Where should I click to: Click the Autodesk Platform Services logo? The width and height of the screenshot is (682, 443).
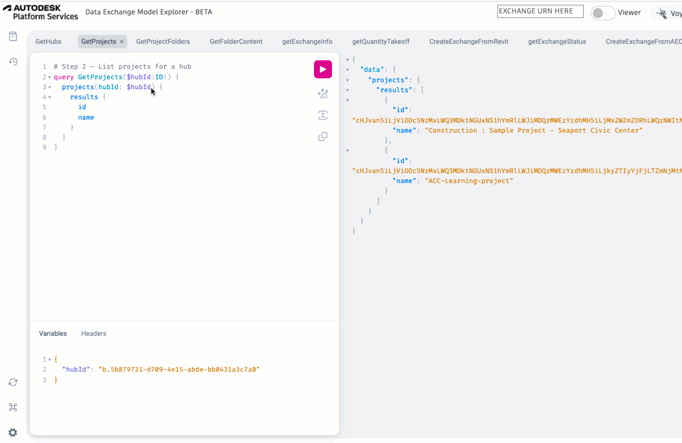tap(40, 12)
